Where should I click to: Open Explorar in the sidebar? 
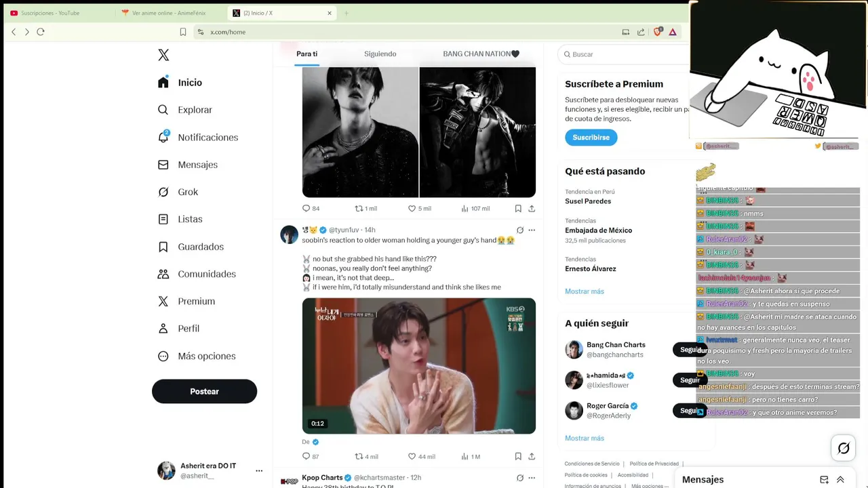185,110
